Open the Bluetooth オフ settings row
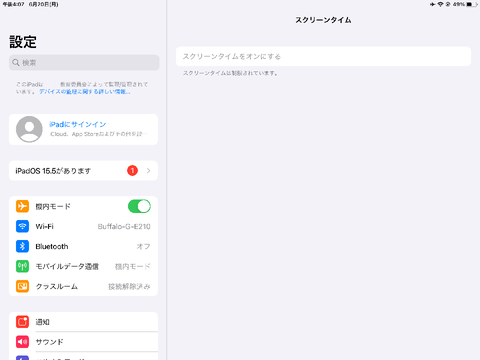Image resolution: width=480 pixels, height=360 pixels. (x=83, y=246)
